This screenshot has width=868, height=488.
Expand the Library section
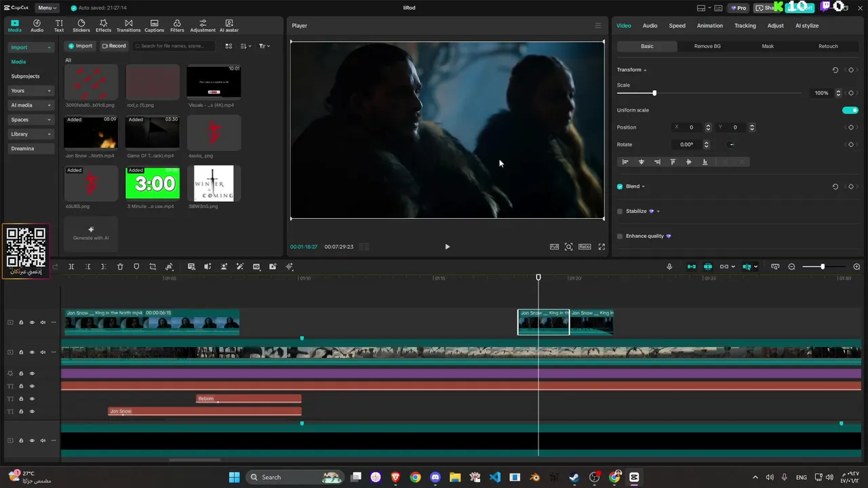31,134
